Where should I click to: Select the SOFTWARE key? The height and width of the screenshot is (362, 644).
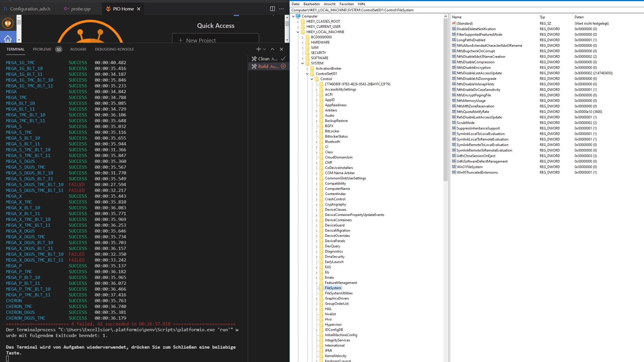point(320,58)
